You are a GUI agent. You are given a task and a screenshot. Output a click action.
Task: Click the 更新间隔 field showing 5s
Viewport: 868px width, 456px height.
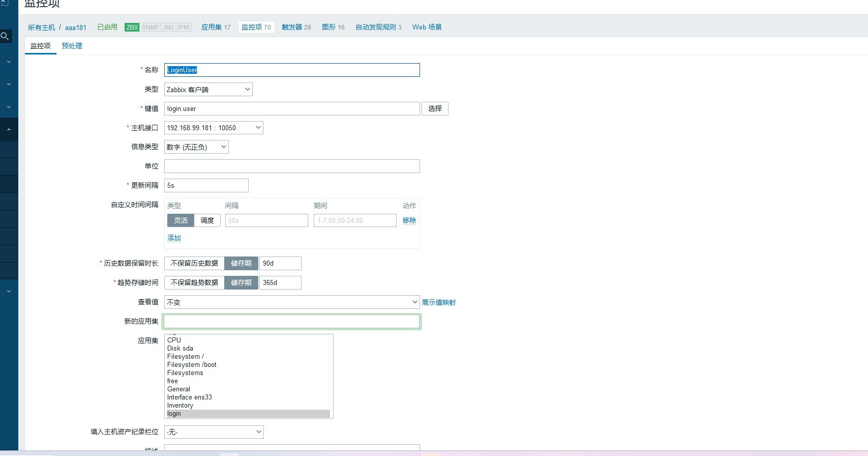coord(206,186)
